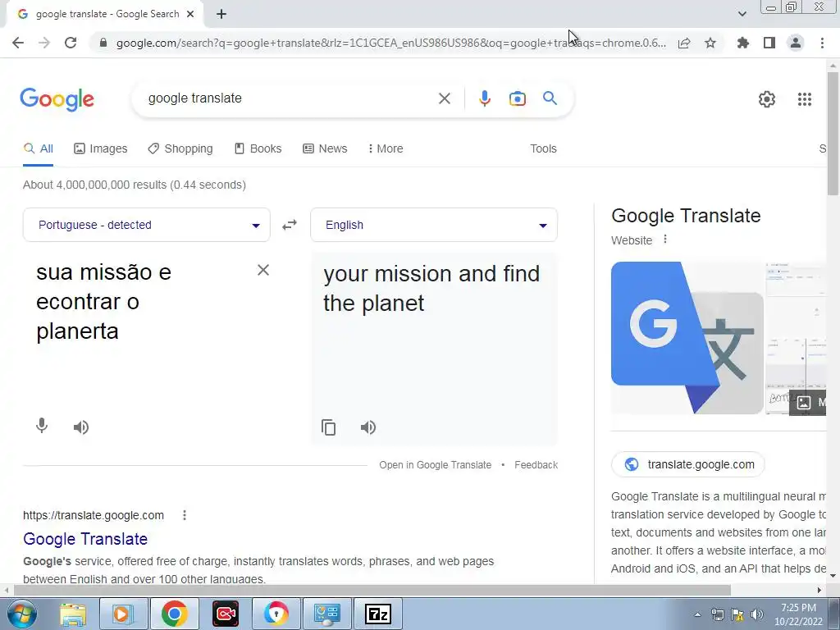
Task: Open search by image camera icon
Action: [x=517, y=98]
